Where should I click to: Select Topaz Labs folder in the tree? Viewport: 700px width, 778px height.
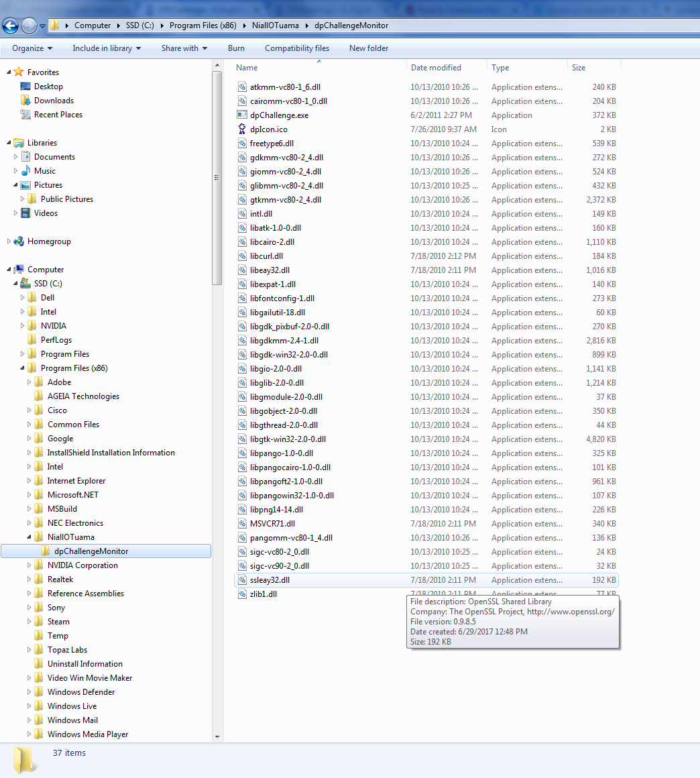(68, 649)
